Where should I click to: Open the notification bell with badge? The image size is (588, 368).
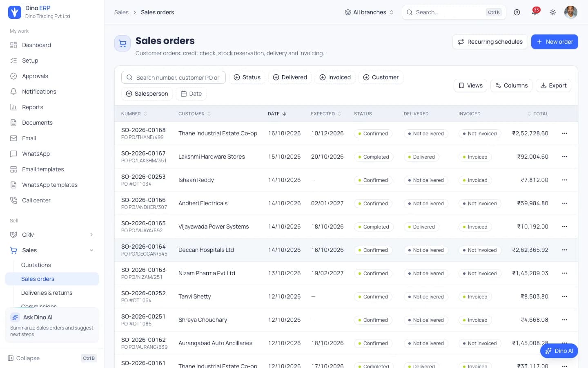coord(535,12)
